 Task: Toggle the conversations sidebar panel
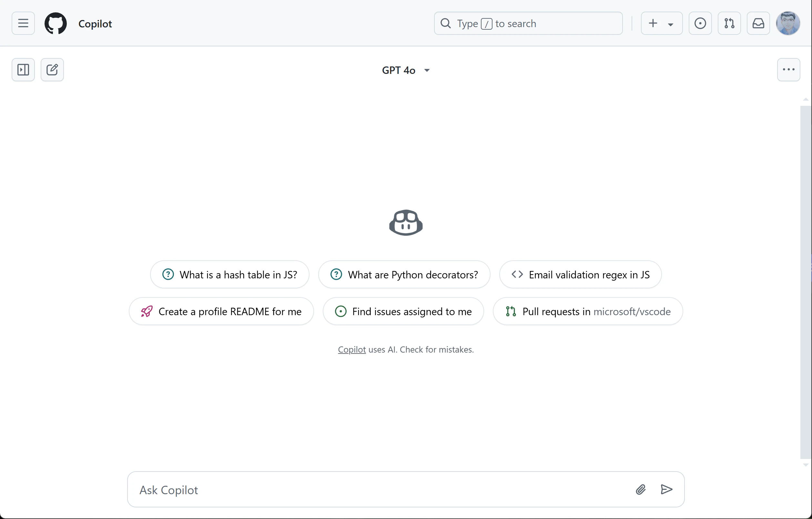pyautogui.click(x=23, y=70)
